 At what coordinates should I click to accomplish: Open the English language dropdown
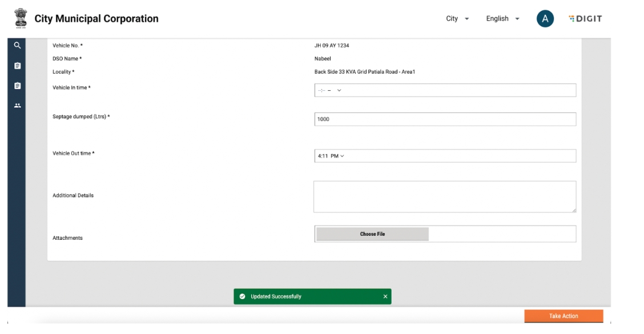point(502,19)
